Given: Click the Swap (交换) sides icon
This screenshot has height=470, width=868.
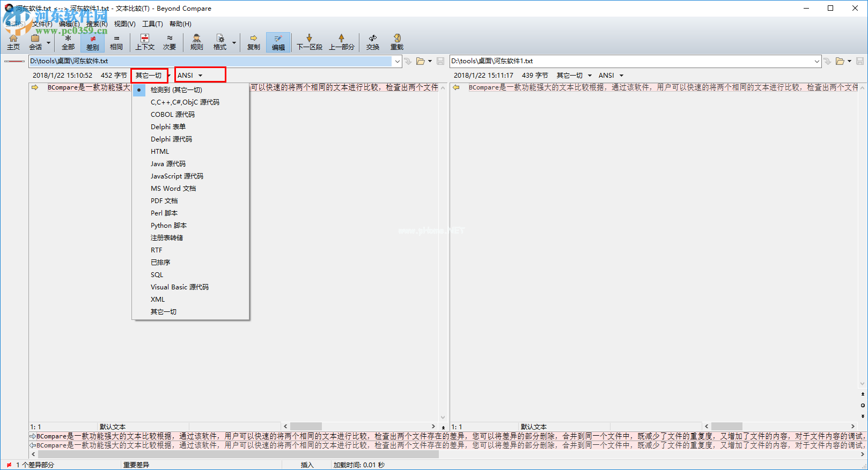Looking at the screenshot, I should (x=373, y=42).
